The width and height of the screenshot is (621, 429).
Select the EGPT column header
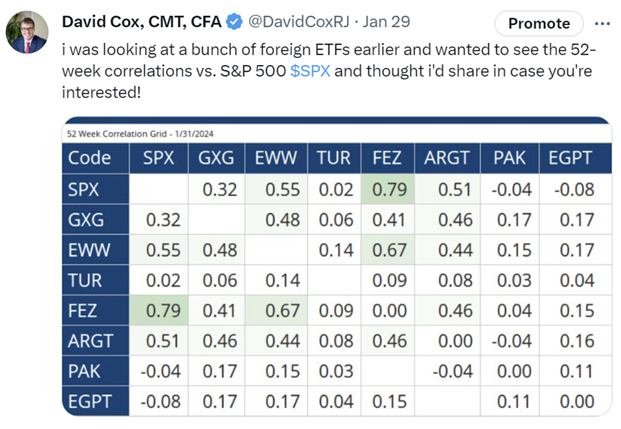[x=572, y=157]
